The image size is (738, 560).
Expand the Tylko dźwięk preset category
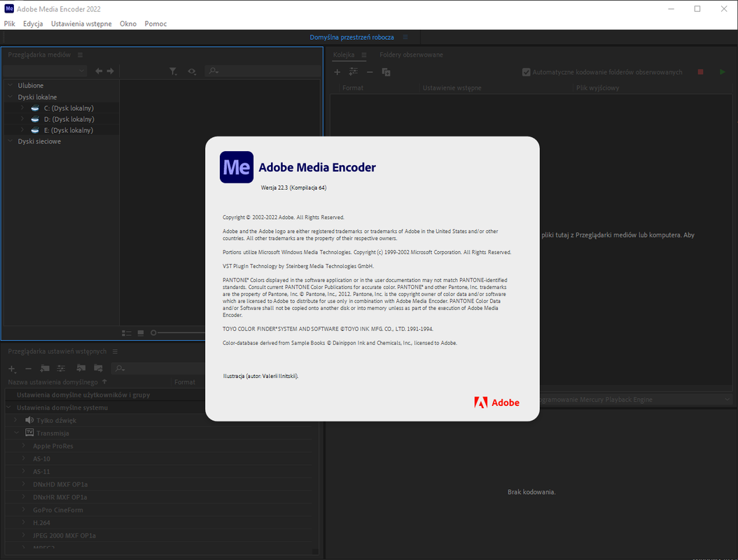pos(15,420)
